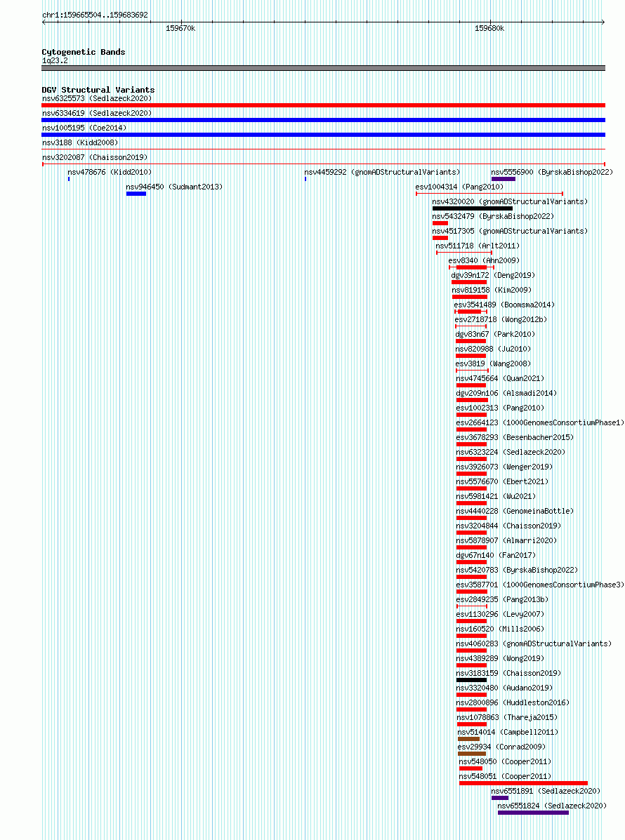The width and height of the screenshot is (625, 840).
Task: Open nsv511718 (Arlt2011) variant label
Action: tap(478, 246)
